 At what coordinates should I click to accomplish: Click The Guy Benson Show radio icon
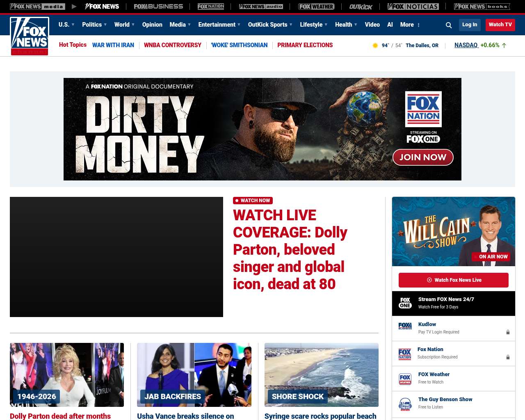pos(405,404)
